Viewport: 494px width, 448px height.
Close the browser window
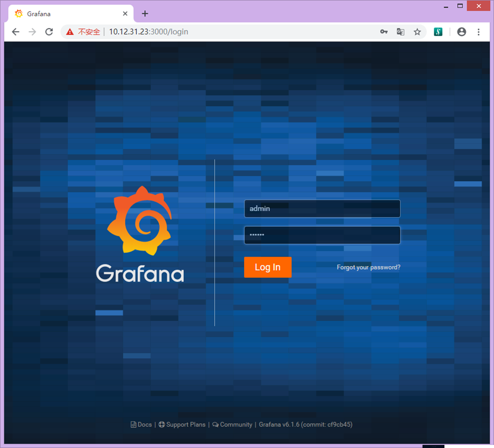(478, 6)
